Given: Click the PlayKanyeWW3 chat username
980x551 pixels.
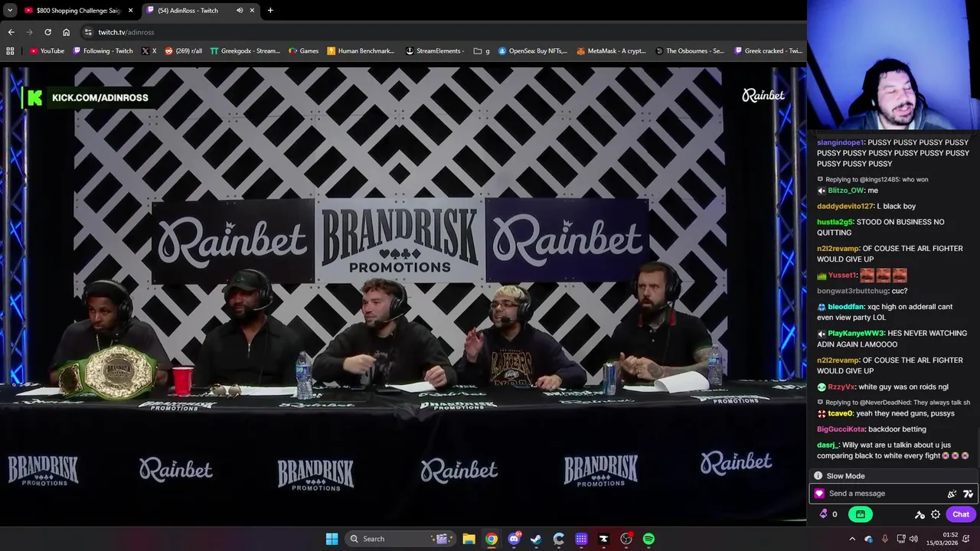Looking at the screenshot, I should 856,334.
